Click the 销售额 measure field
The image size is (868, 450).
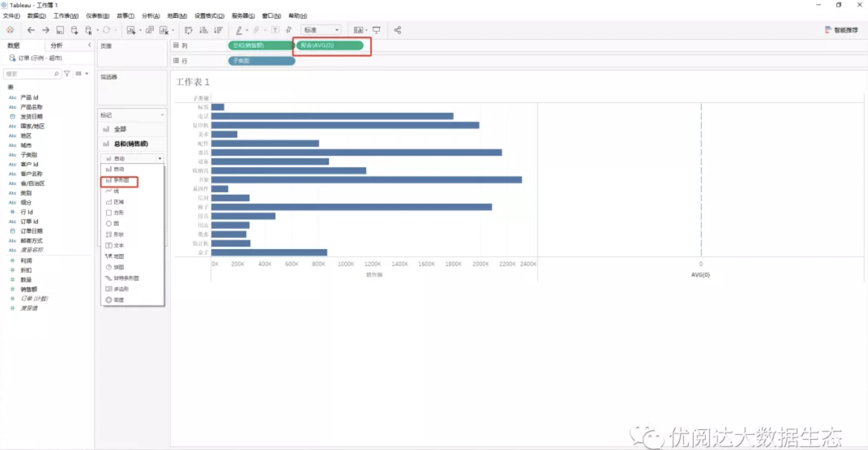point(29,289)
